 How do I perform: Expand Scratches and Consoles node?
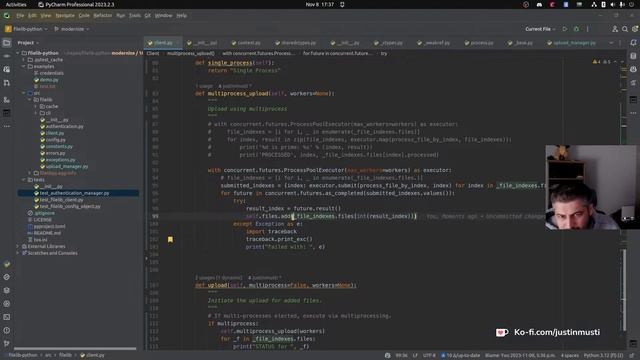[18, 253]
